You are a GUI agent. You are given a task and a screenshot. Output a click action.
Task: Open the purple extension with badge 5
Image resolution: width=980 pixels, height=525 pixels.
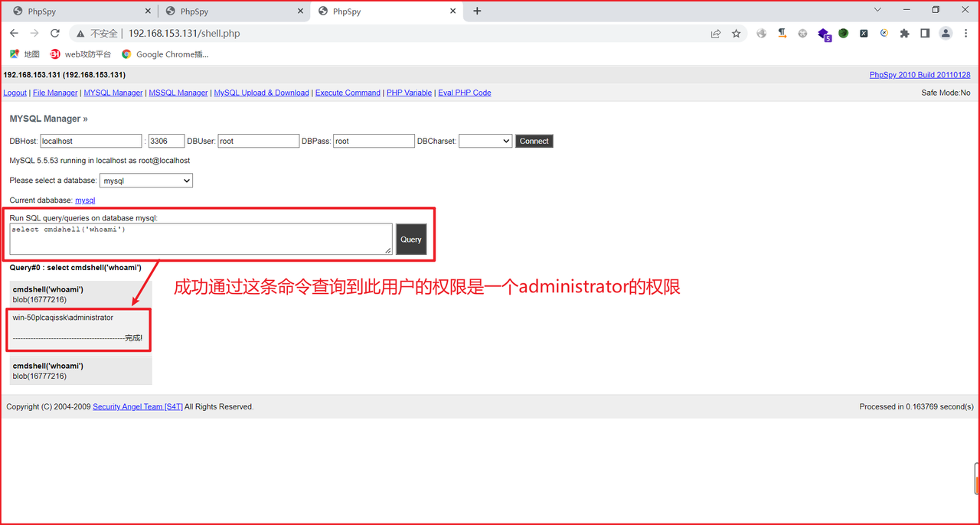coord(824,34)
